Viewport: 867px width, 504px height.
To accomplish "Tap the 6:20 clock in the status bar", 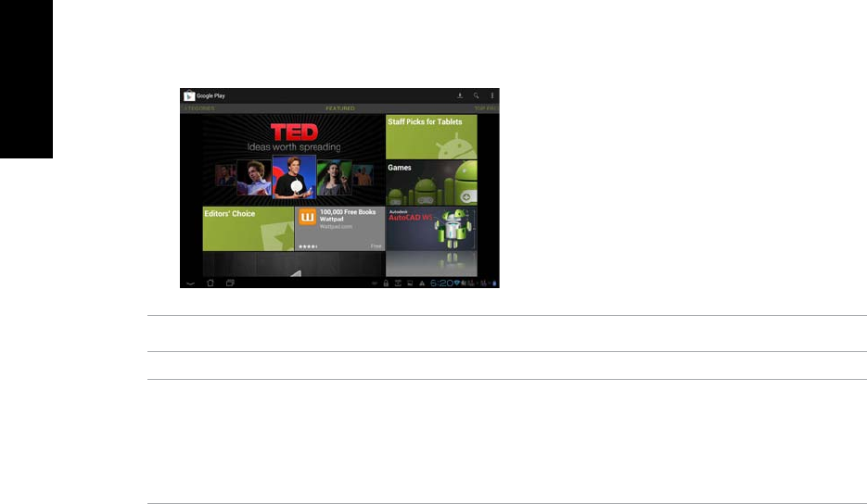I will click(441, 283).
